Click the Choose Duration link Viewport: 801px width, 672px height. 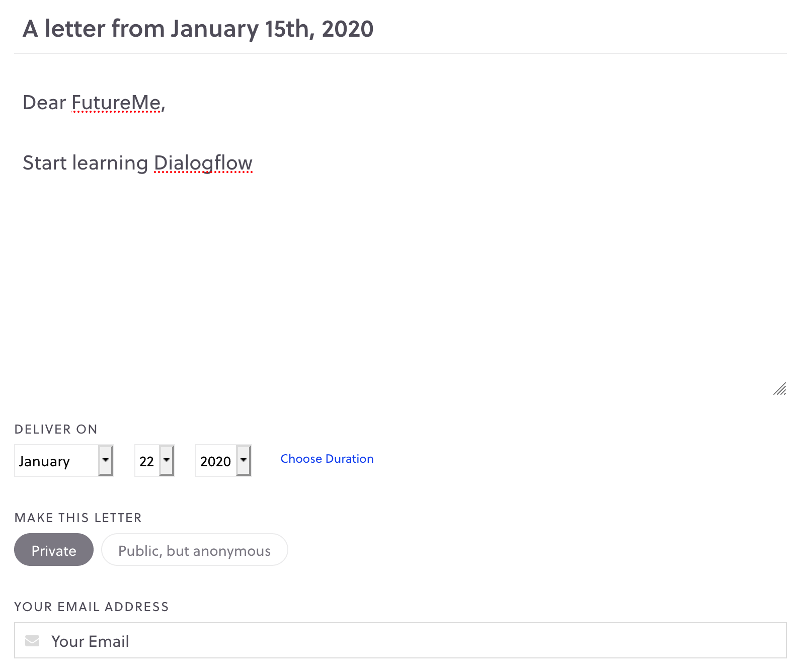click(327, 459)
